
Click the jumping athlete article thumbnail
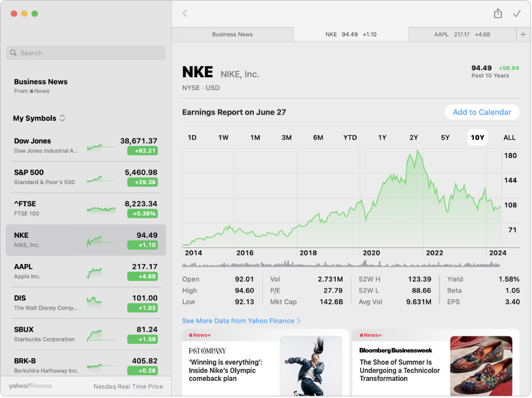(x=311, y=366)
